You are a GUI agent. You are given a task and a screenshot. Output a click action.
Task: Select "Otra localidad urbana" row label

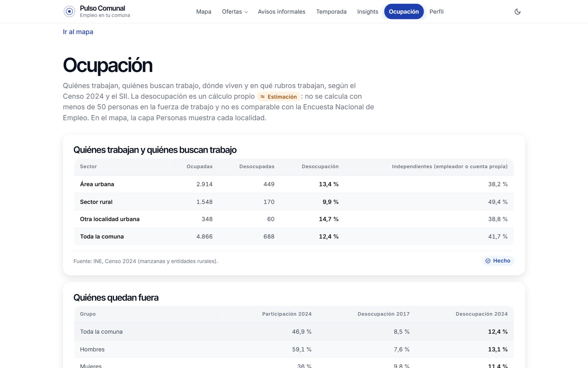(110, 219)
